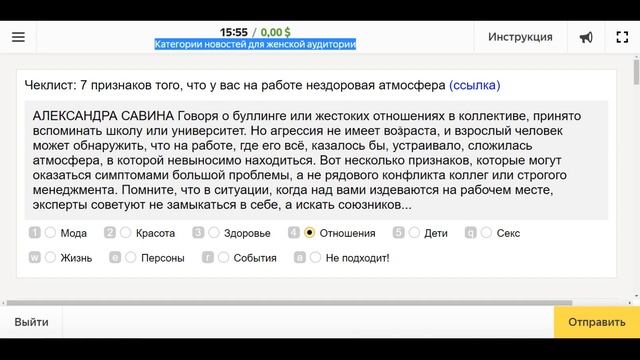Submit answers with Отправить
The image size is (640, 360).
[597, 322]
